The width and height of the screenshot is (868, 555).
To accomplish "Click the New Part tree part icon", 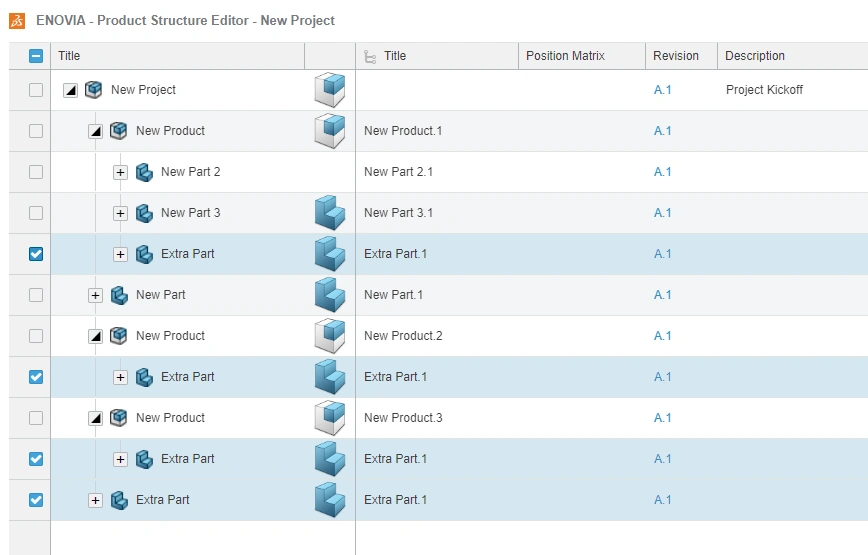I will coord(119,295).
